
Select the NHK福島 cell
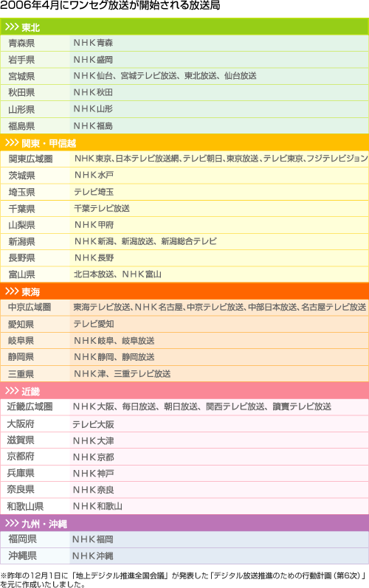tap(219, 125)
